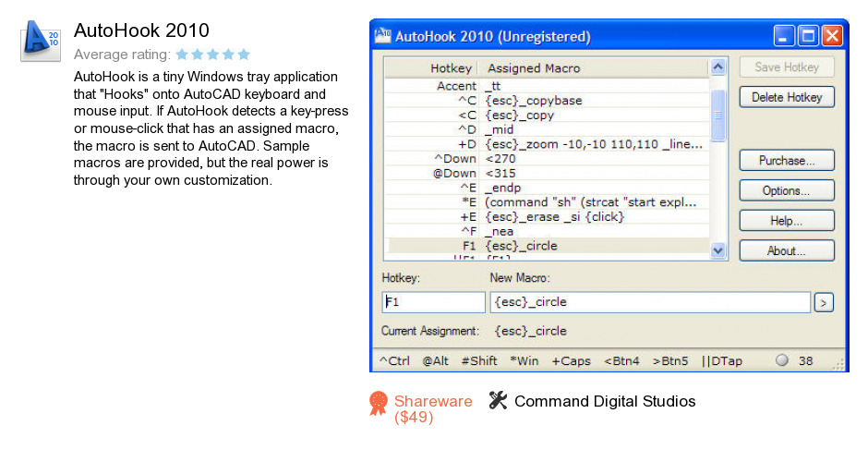868x450 pixels.
Task: Click the #Shift status bar legend
Action: point(479,360)
